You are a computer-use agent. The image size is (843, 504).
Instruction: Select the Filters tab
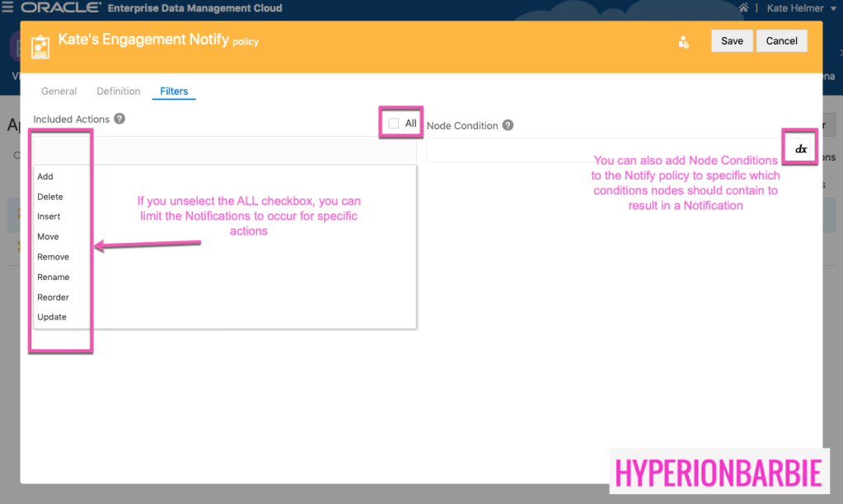click(x=174, y=91)
